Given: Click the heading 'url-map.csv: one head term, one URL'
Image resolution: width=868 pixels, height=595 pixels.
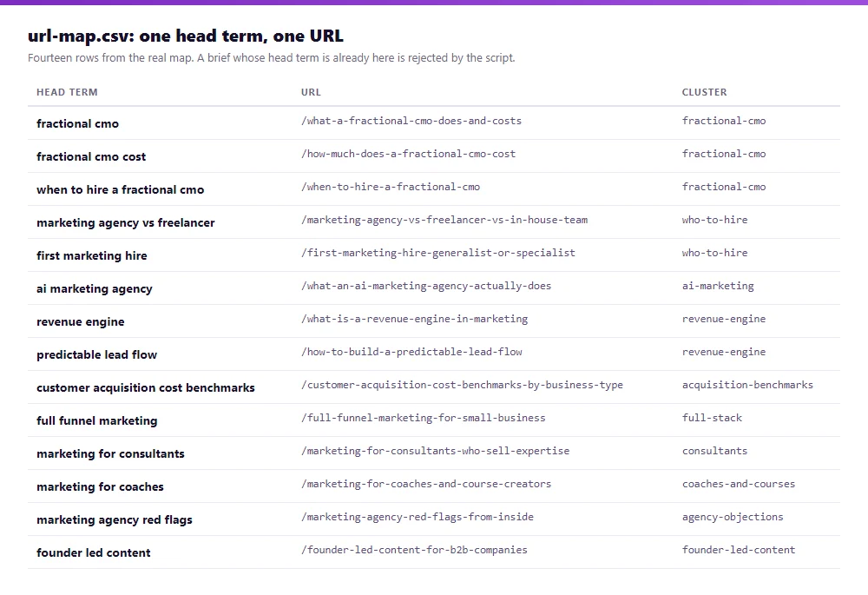Looking at the screenshot, I should tap(186, 36).
